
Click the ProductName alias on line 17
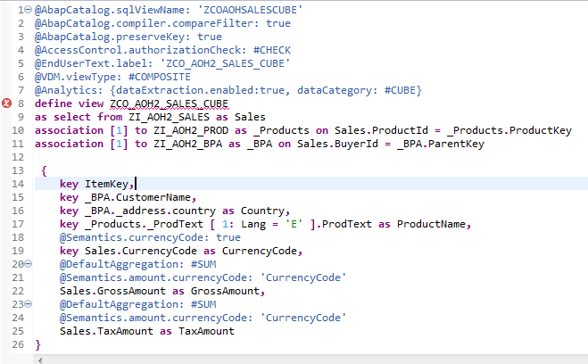point(431,224)
